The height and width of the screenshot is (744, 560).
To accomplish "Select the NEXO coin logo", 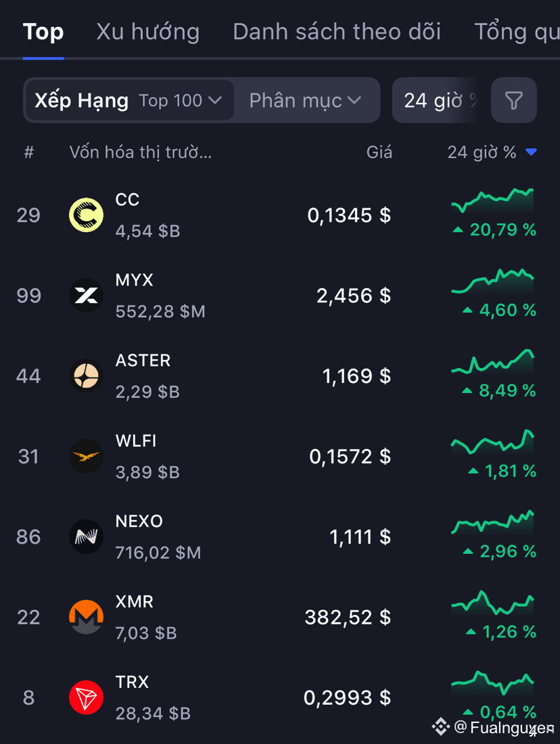I will [x=86, y=536].
